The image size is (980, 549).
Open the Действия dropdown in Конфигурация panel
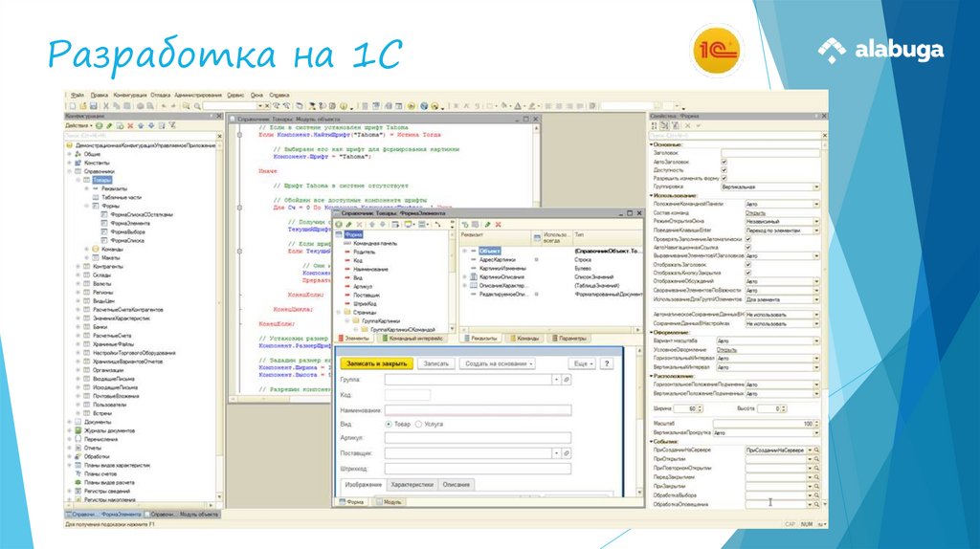78,125
